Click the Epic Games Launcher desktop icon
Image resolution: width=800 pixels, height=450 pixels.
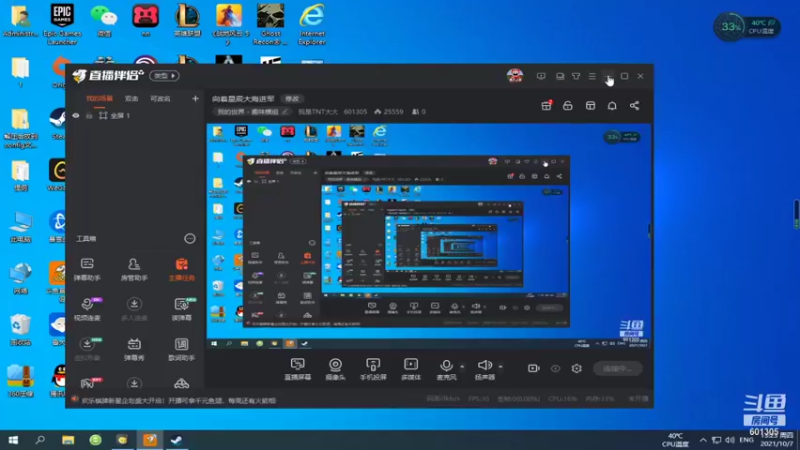(x=62, y=24)
